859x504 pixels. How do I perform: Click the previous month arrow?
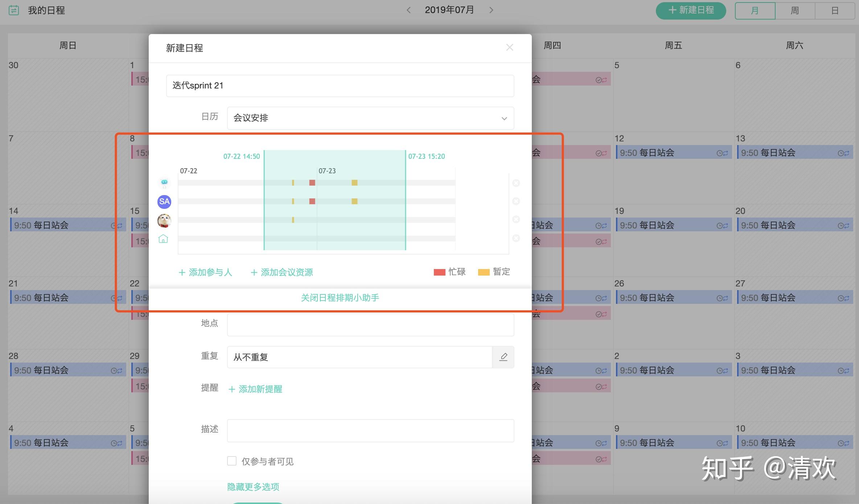click(409, 10)
